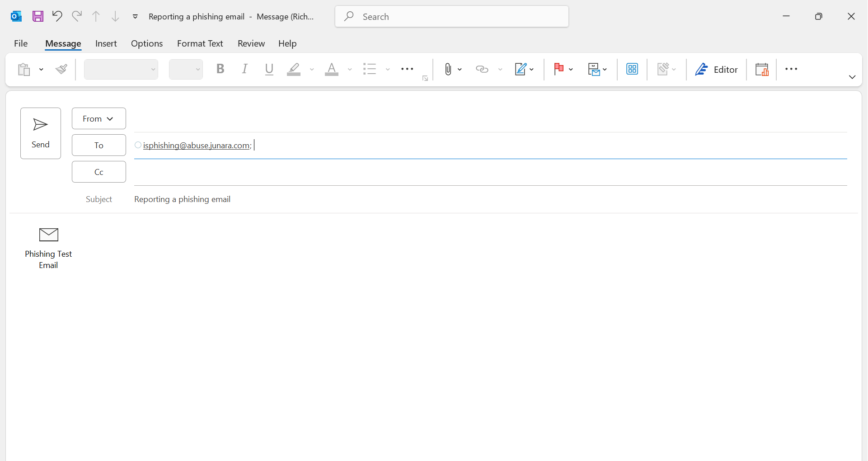Expand highlight color dropdown arrow
868x461 pixels.
coord(312,69)
